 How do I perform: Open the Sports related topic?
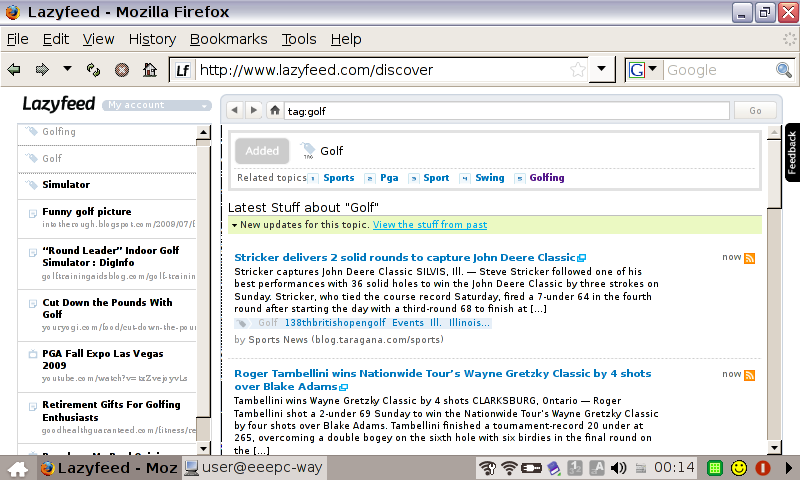coord(339,178)
